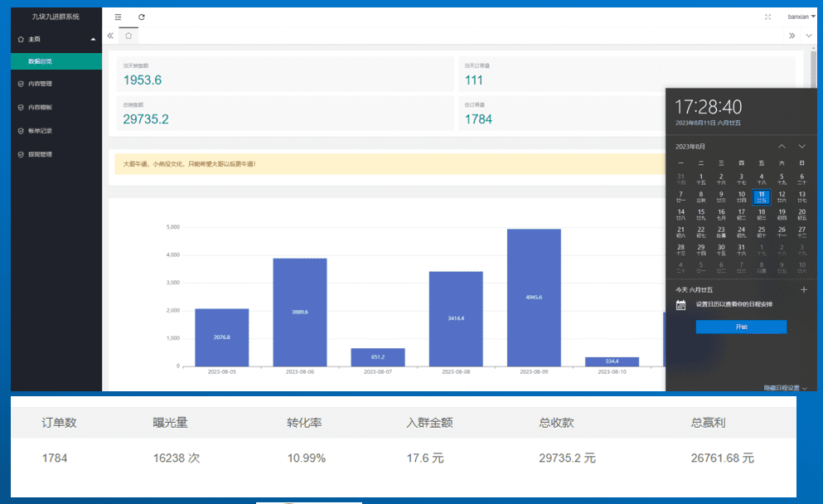Select the 内容模板 sidebar icon
Viewport: 823px width, 504px height.
[x=20, y=107]
